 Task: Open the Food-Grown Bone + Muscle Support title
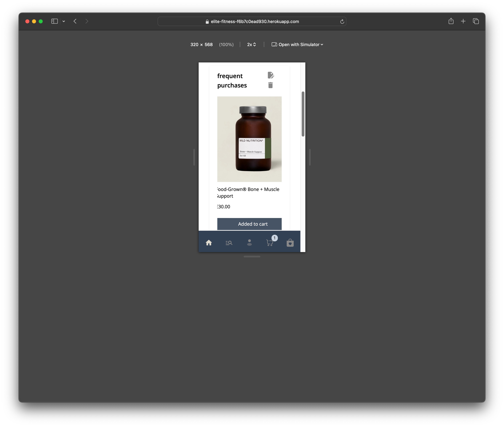(x=248, y=193)
